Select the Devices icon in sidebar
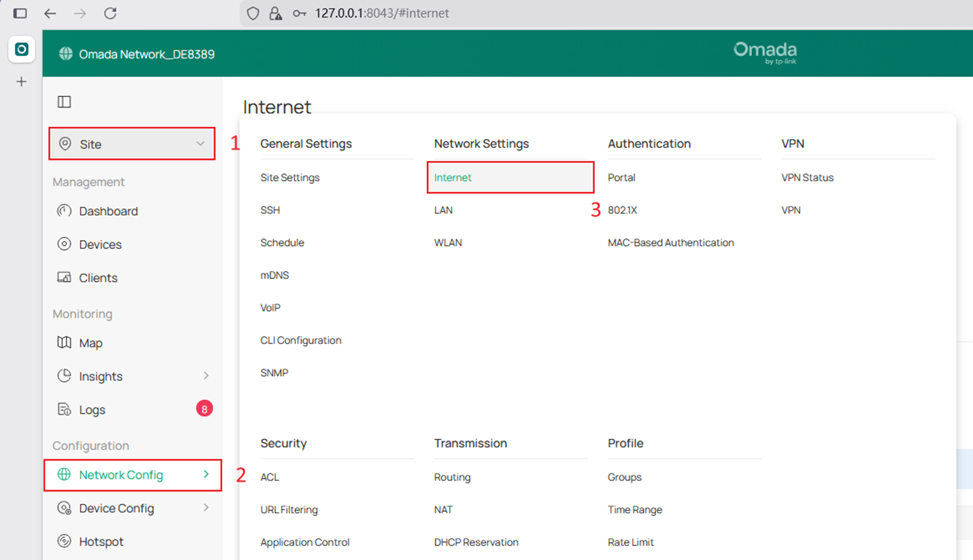973x560 pixels. (x=64, y=244)
